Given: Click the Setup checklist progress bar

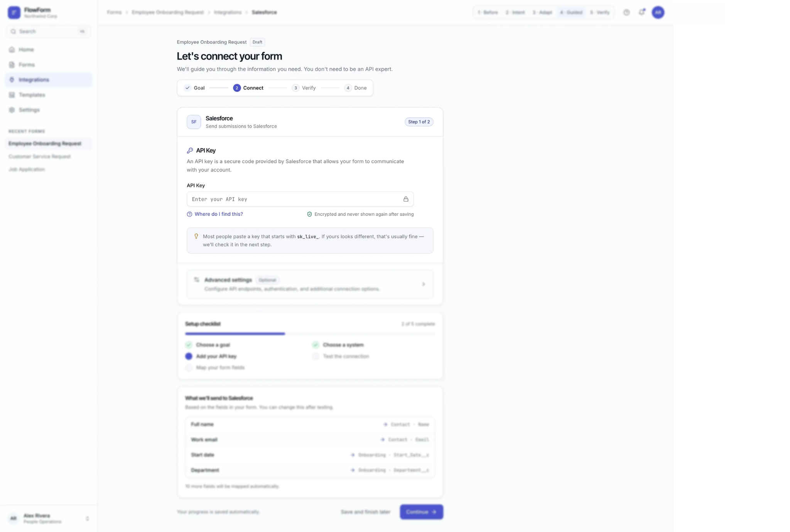Looking at the screenshot, I should (x=310, y=334).
